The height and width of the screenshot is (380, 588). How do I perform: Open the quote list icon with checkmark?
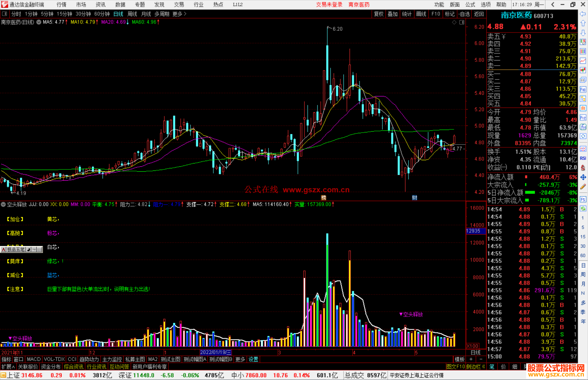point(583,42)
